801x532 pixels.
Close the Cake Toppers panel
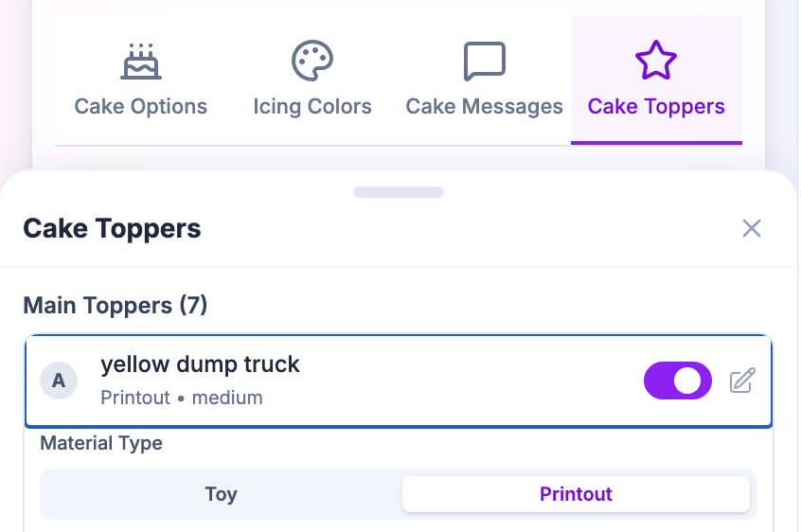point(752,228)
